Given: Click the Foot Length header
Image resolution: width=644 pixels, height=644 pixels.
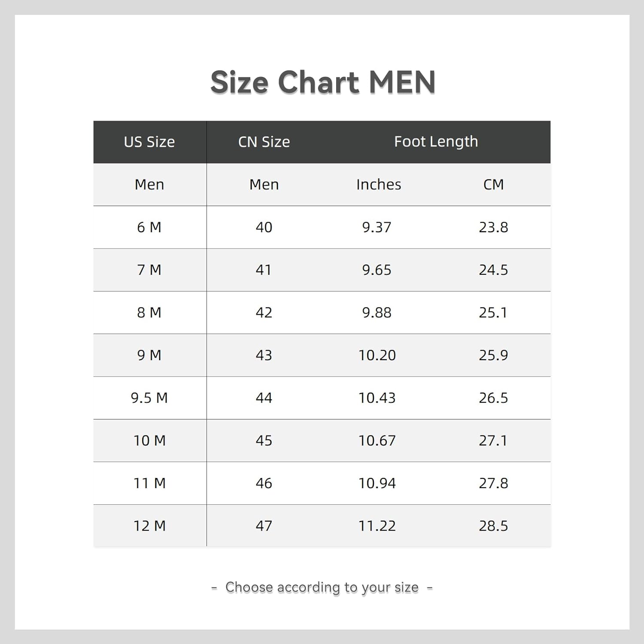Looking at the screenshot, I should pos(436,141).
